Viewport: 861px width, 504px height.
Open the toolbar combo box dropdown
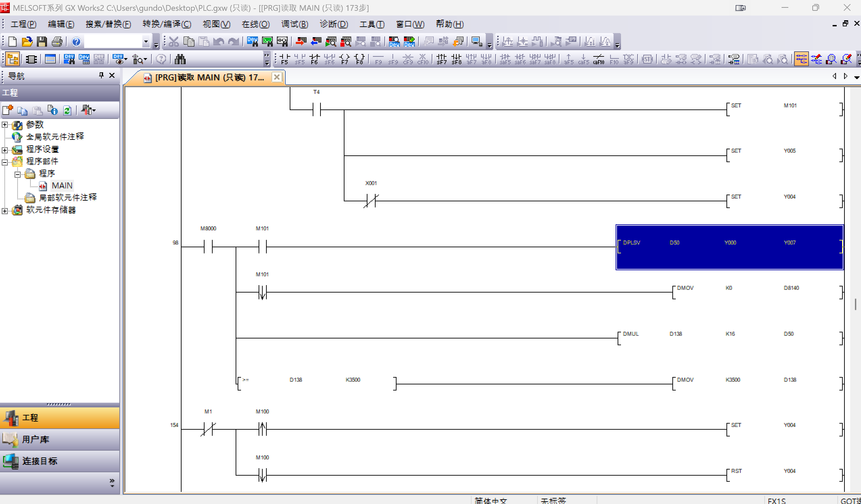tap(146, 42)
